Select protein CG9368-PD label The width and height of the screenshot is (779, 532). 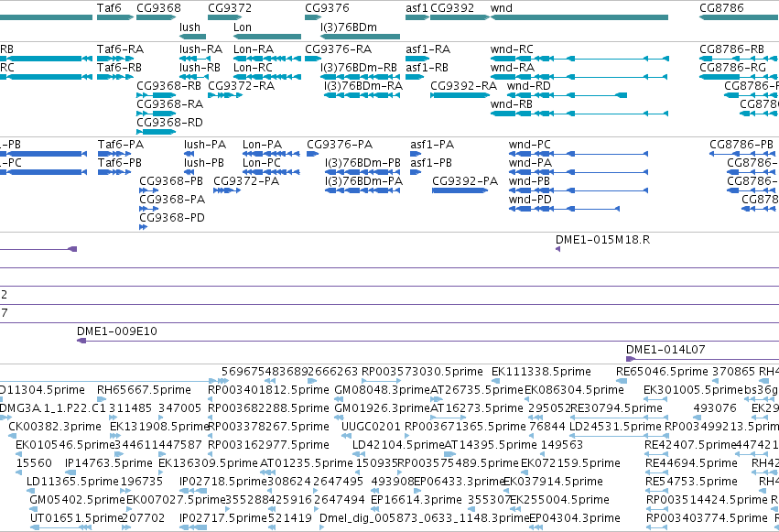pyautogui.click(x=172, y=218)
